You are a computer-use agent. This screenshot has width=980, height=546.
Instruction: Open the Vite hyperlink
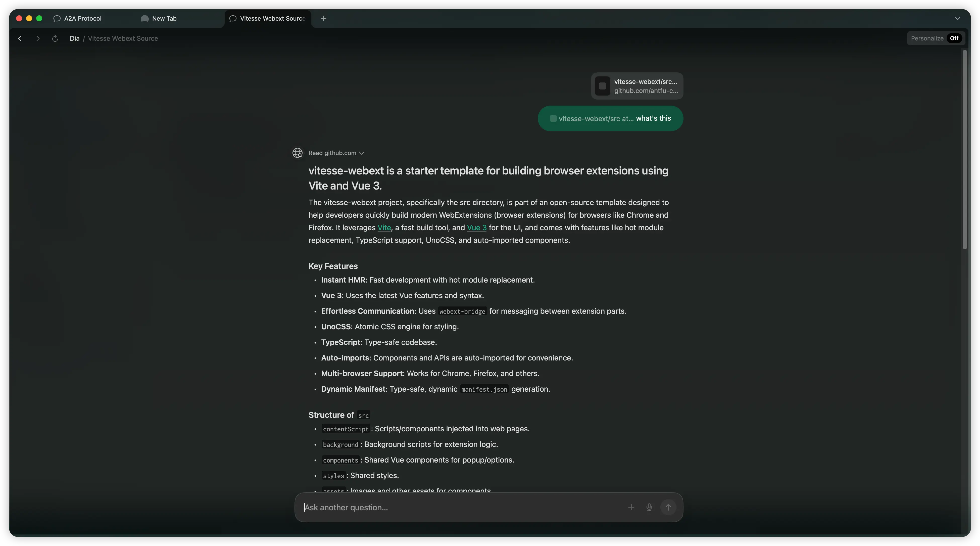point(384,228)
